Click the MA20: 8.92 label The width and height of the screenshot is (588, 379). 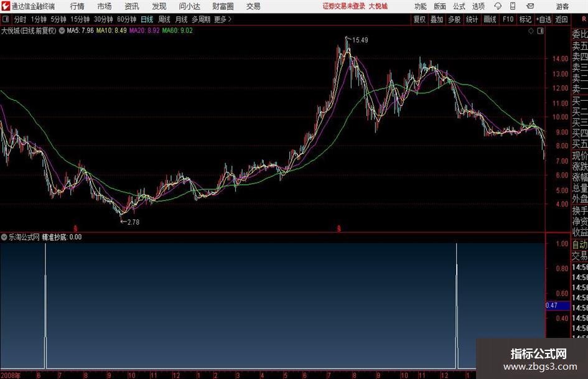(144, 30)
